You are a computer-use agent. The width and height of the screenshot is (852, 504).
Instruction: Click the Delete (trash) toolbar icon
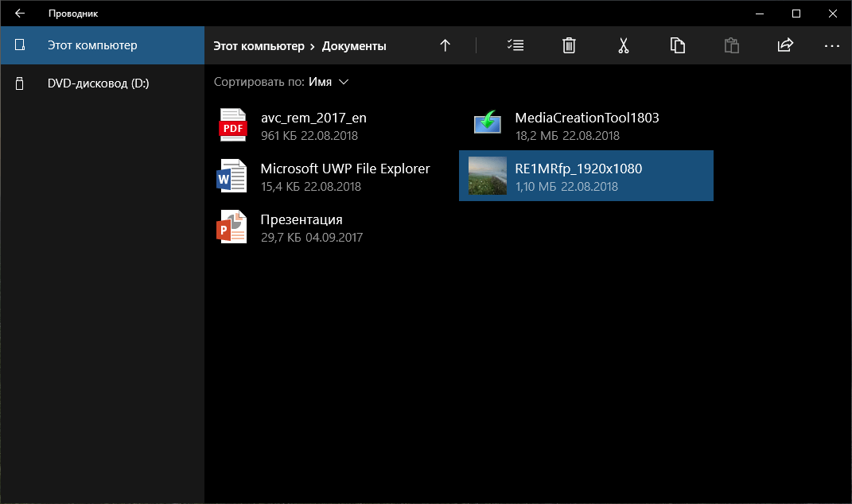tap(569, 45)
